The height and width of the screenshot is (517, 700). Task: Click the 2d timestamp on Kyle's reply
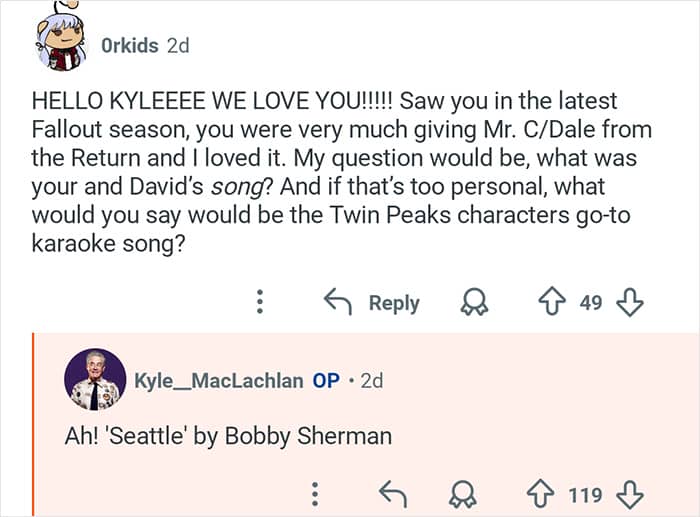(x=370, y=381)
